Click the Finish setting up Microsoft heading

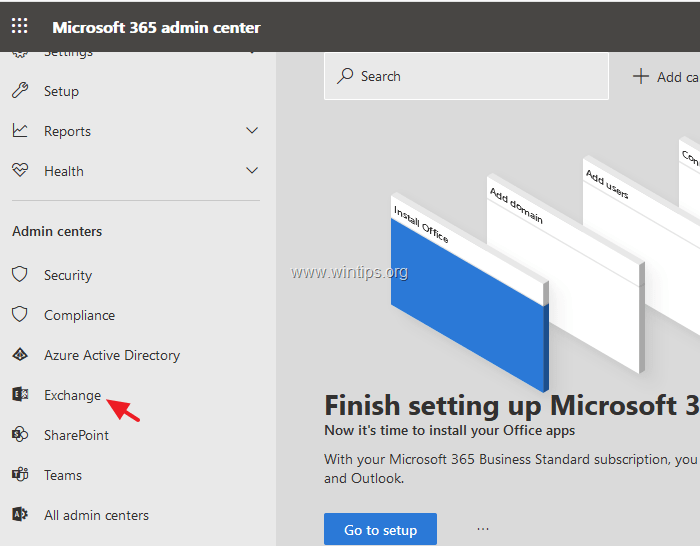coord(512,406)
